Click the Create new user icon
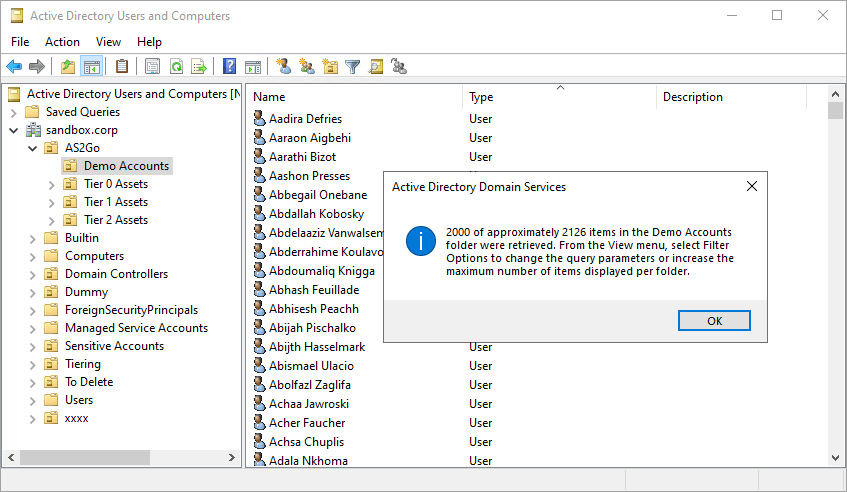The image size is (847, 492). [x=284, y=67]
